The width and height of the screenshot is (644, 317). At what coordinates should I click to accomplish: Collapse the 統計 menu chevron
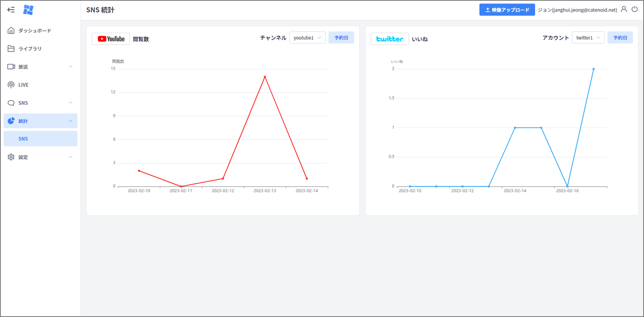[x=71, y=121]
